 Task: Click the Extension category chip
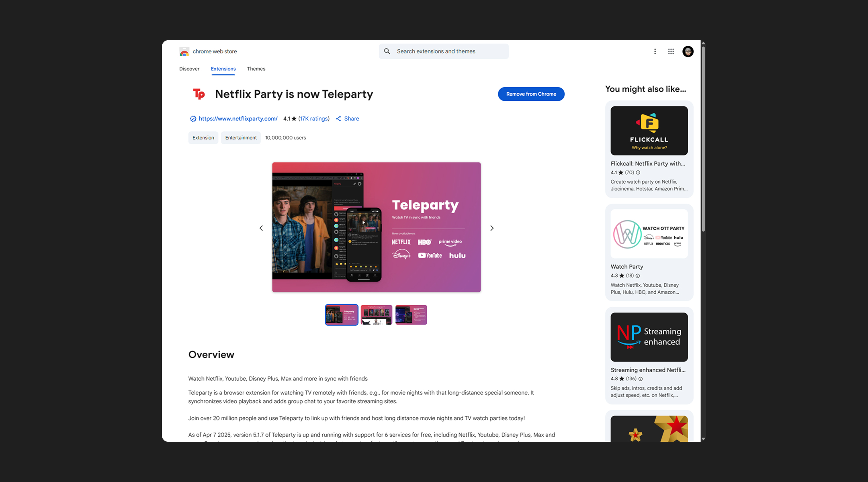[203, 138]
